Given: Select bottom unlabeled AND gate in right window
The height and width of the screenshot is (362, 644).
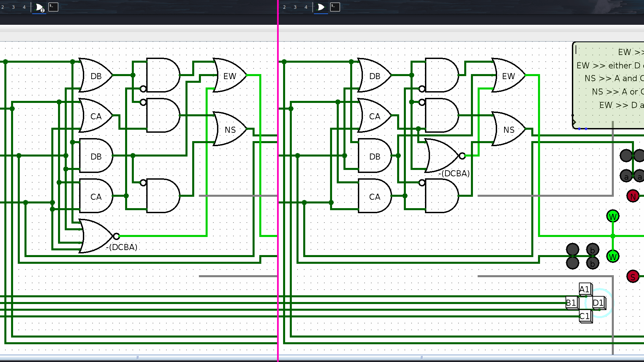Looking at the screenshot, I should coord(442,196).
